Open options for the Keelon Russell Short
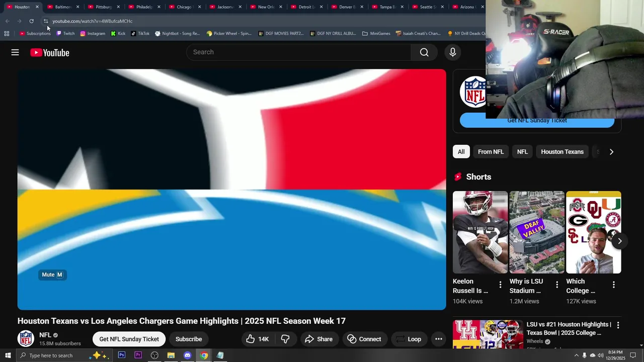Viewport: 644px width, 362px height. click(500, 285)
